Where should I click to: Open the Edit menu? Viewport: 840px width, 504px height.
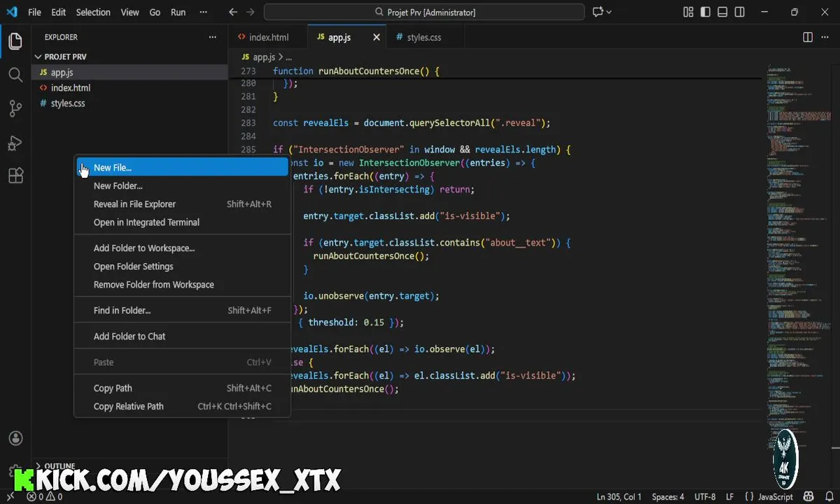[59, 12]
